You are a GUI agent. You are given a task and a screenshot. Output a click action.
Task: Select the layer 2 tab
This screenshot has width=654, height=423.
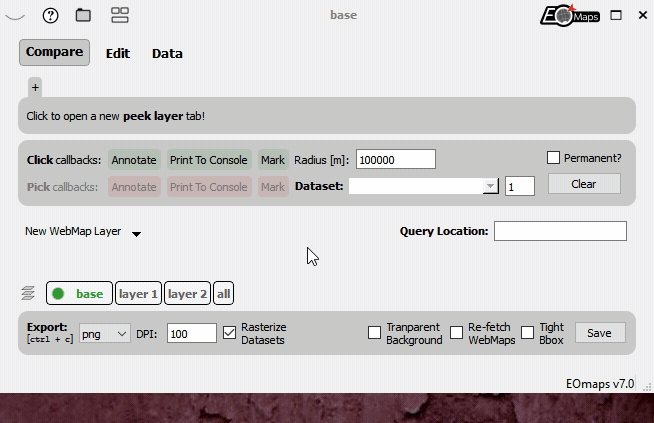pos(187,293)
